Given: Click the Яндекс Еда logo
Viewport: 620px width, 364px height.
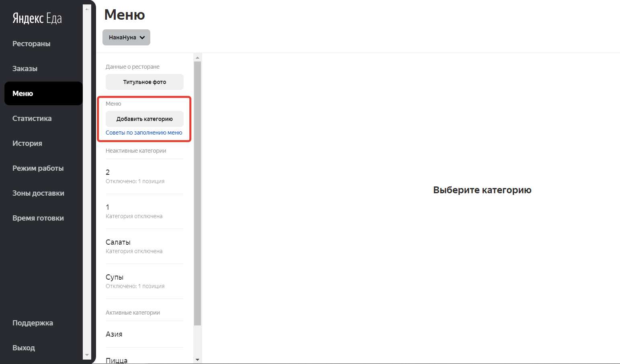Looking at the screenshot, I should (x=37, y=18).
